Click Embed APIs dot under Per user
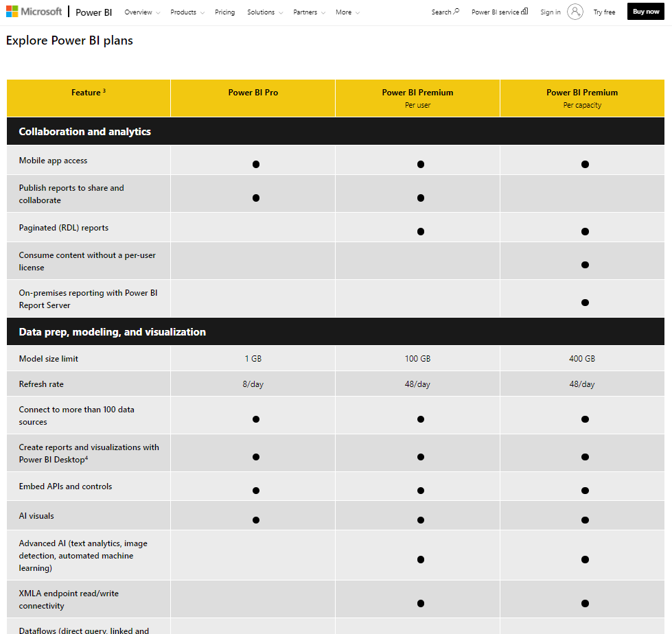 point(420,491)
